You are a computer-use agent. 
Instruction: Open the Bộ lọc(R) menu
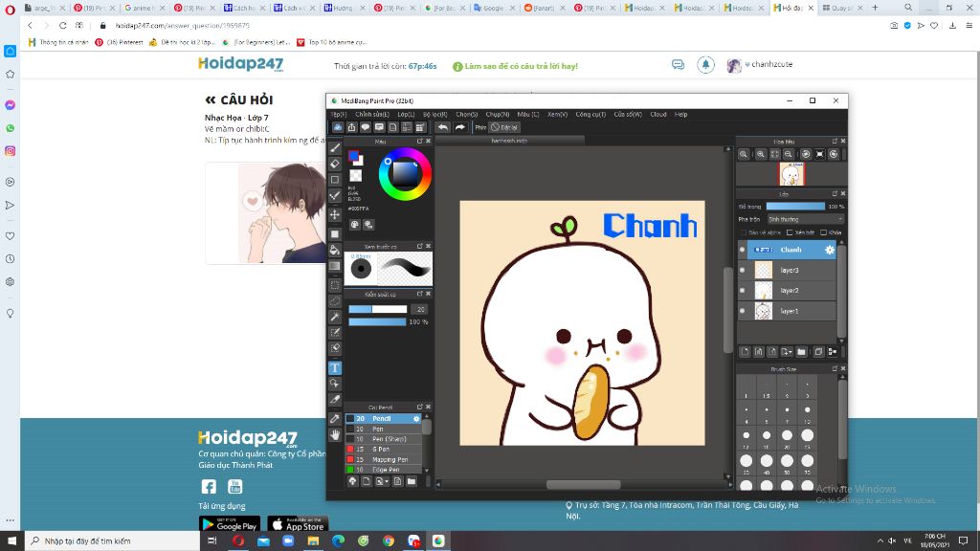tap(435, 115)
